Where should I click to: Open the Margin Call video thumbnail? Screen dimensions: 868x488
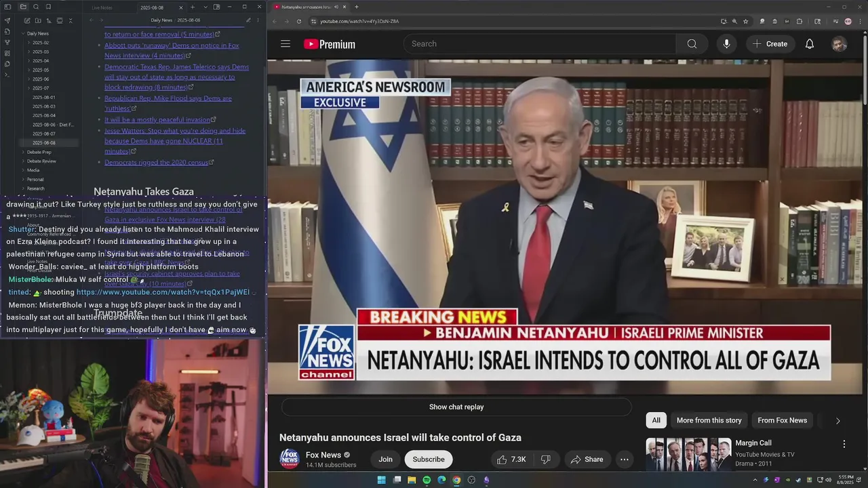[688, 454]
